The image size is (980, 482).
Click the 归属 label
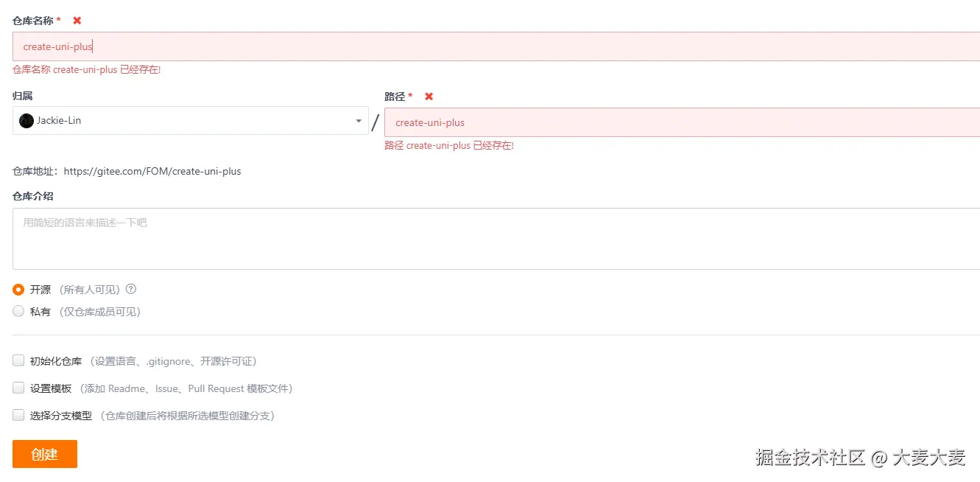[23, 96]
